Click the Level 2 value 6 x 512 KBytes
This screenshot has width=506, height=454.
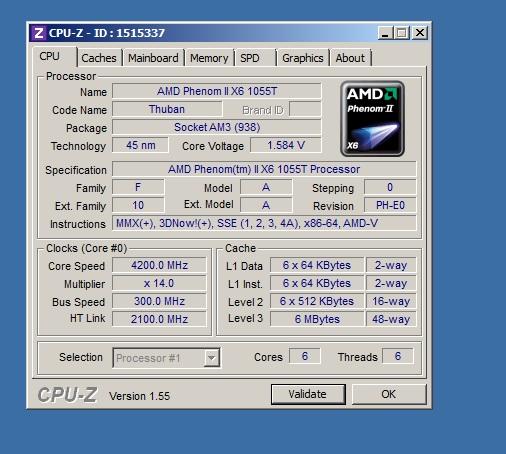click(317, 301)
